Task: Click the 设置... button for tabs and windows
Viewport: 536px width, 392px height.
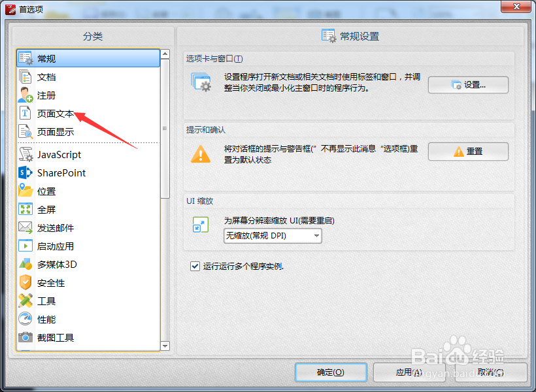Action: point(468,85)
